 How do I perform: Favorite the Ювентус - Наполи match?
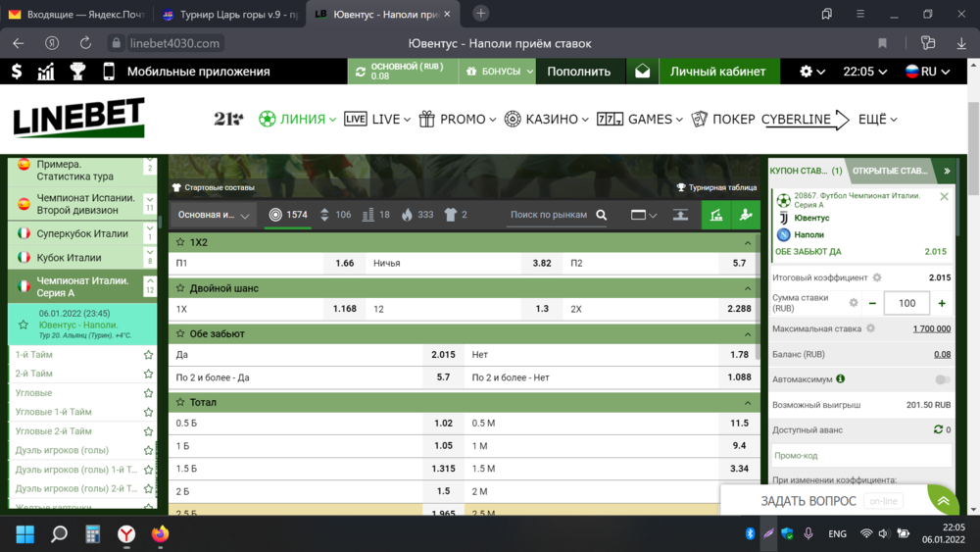pos(24,325)
